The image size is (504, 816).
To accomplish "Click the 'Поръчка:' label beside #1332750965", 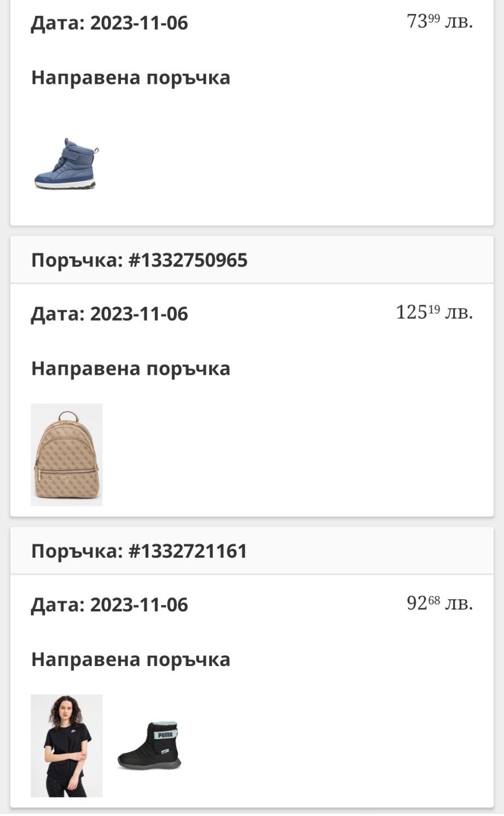I will pyautogui.click(x=77, y=260).
